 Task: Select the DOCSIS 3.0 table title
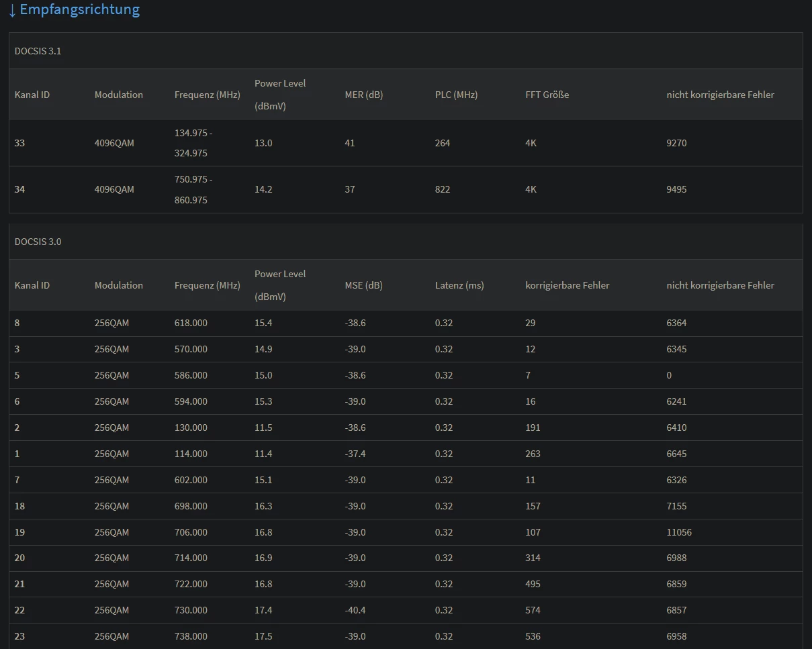click(x=38, y=242)
